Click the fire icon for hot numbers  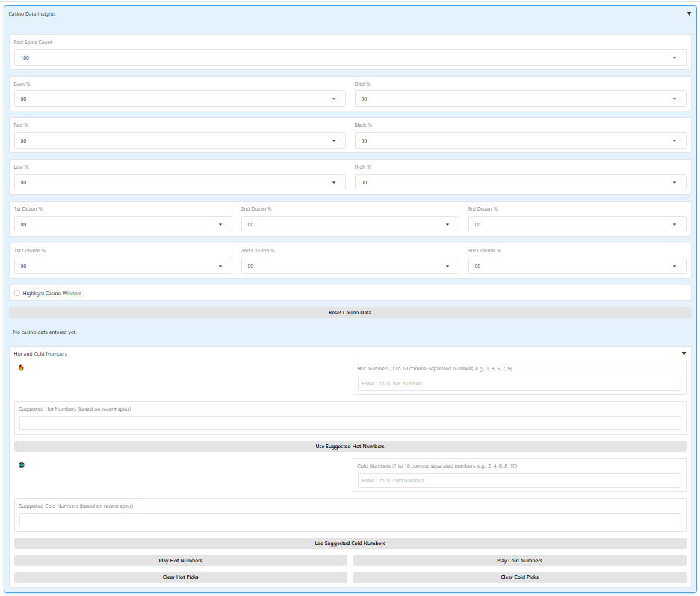pyautogui.click(x=21, y=367)
